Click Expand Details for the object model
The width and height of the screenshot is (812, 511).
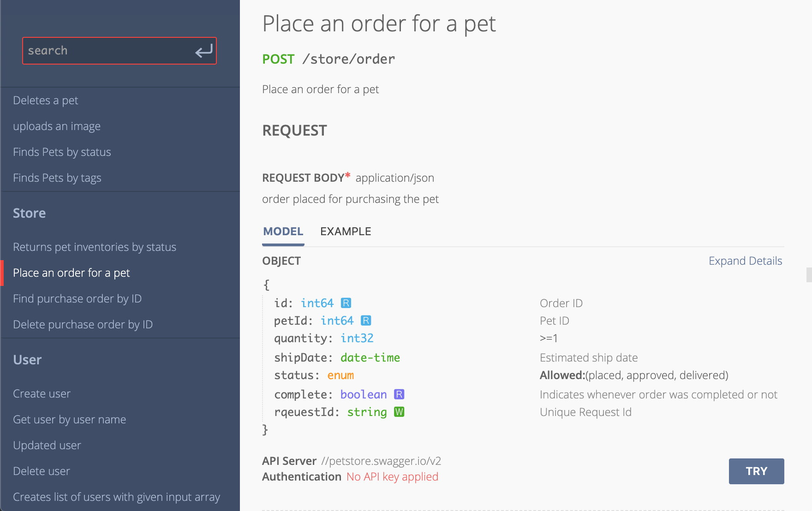coord(745,261)
